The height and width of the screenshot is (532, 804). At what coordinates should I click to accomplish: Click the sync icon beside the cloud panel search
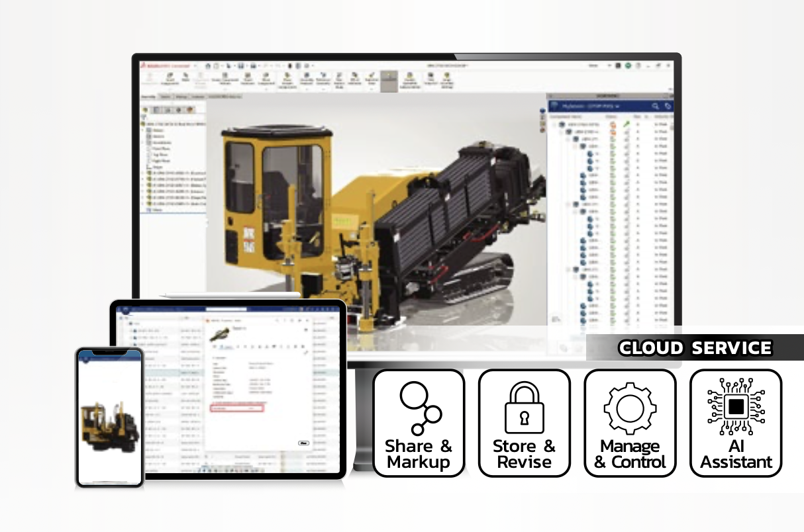[x=667, y=106]
